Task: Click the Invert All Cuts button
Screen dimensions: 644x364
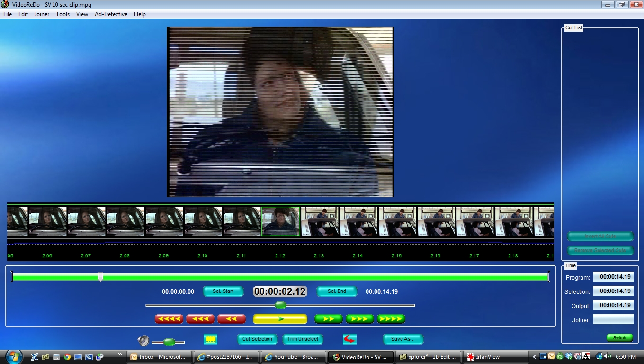Action: (600, 237)
